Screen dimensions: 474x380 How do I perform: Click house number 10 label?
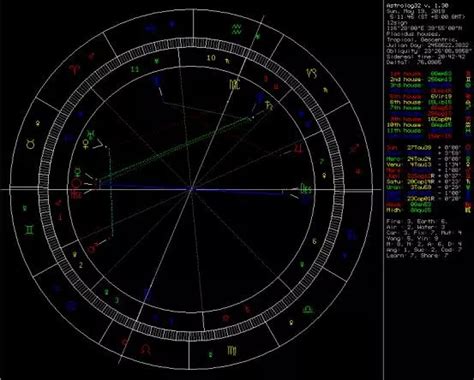pos(211,58)
